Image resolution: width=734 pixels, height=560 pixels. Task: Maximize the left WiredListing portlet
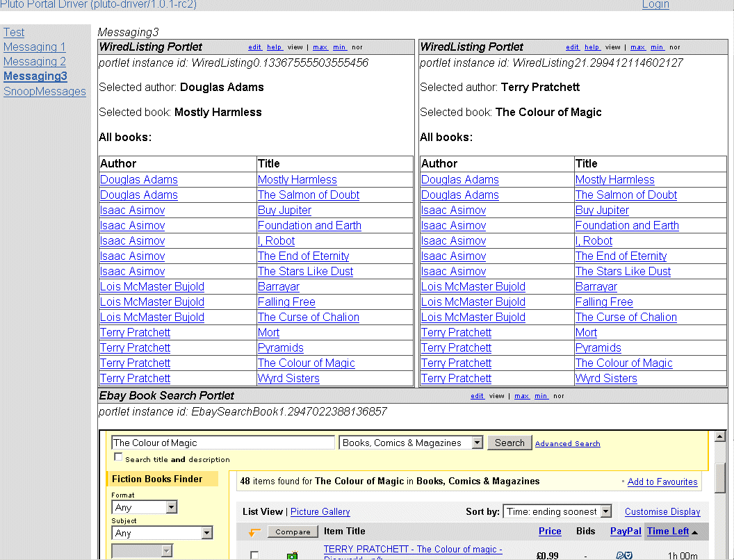320,47
